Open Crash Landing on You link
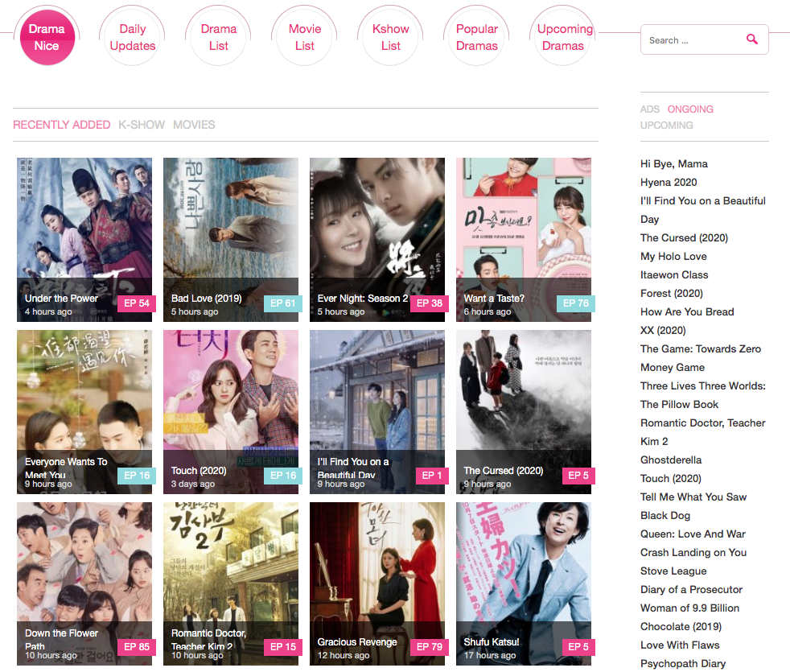Viewport: 790px width, 672px height. click(x=693, y=553)
